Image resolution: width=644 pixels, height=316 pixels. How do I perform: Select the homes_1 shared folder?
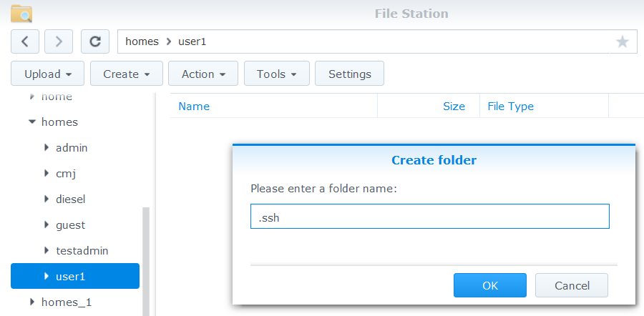tap(67, 302)
